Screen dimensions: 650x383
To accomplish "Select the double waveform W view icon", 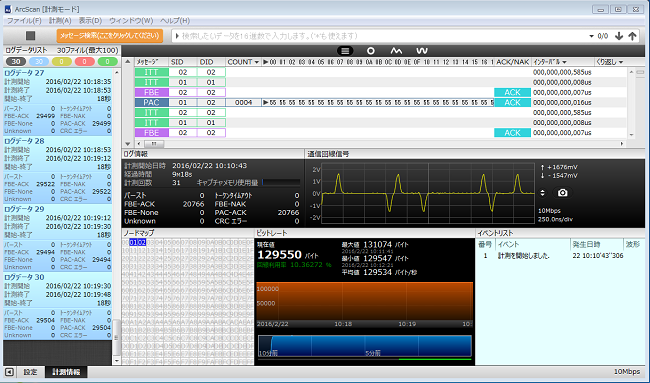I will [422, 51].
